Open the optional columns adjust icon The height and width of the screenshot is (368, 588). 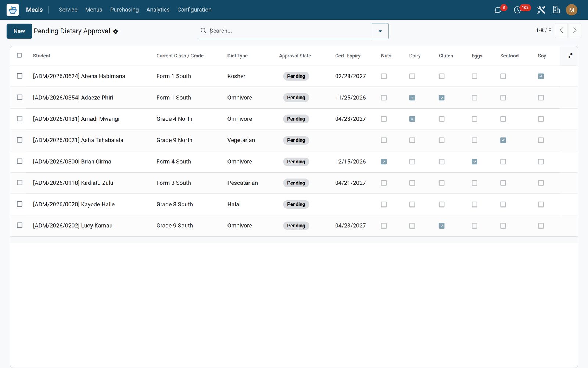(570, 56)
